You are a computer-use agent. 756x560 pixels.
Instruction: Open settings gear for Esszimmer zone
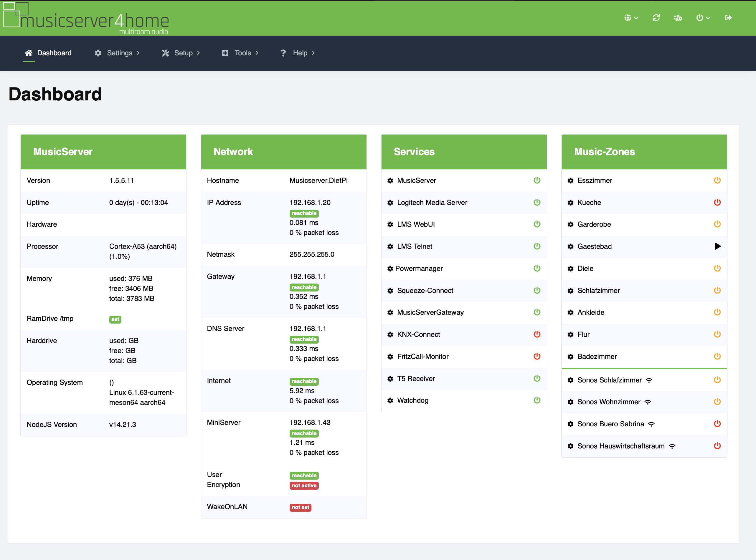pyautogui.click(x=570, y=181)
